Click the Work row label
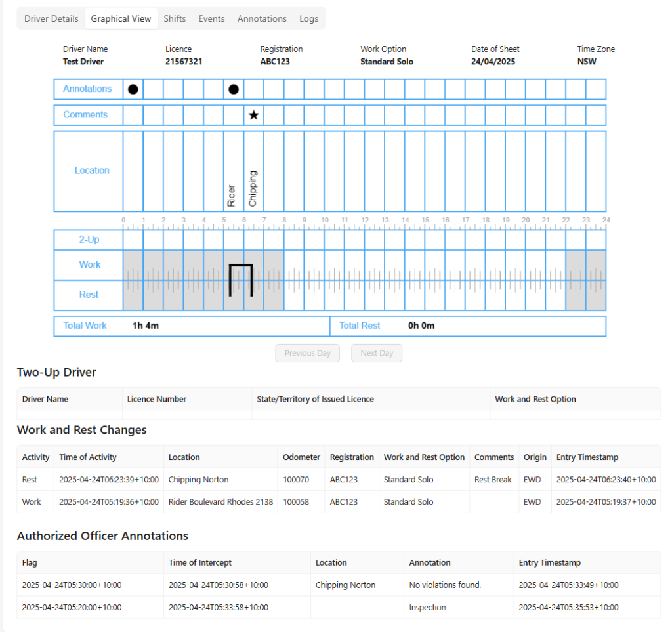 [90, 264]
